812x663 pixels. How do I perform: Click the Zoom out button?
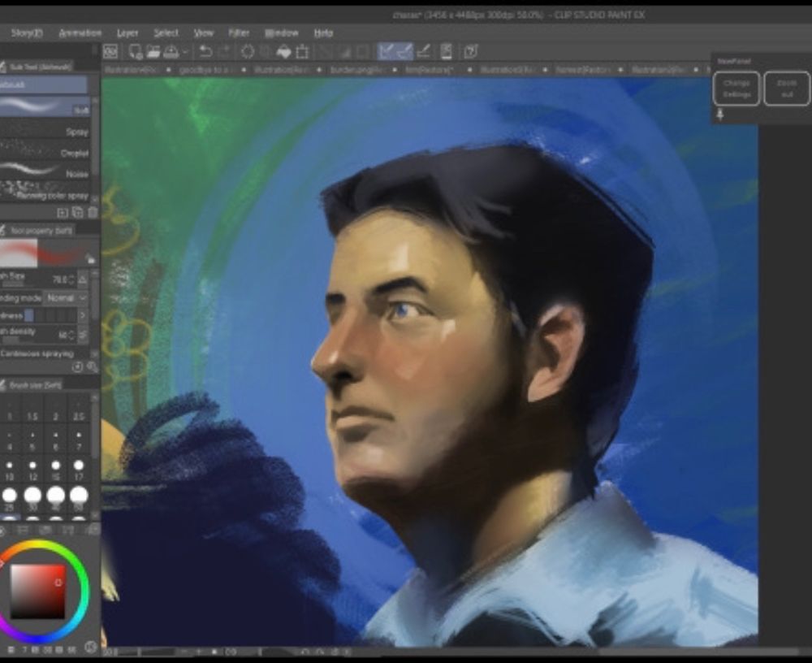click(787, 89)
